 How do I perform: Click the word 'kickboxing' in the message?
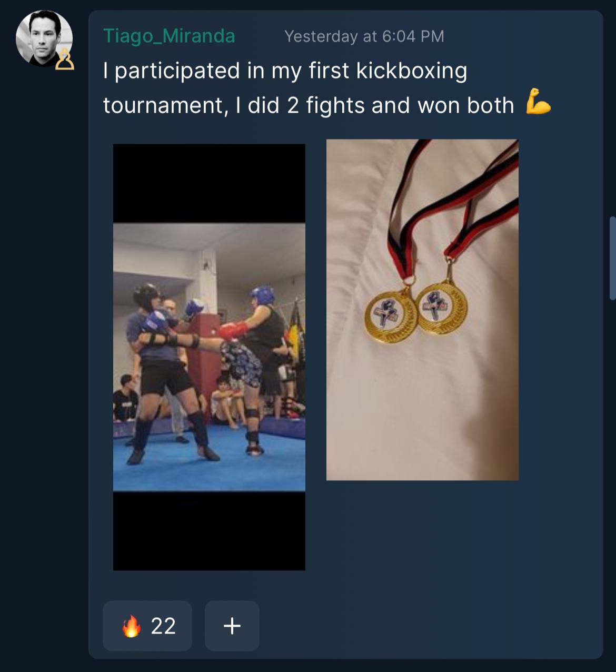click(x=412, y=71)
